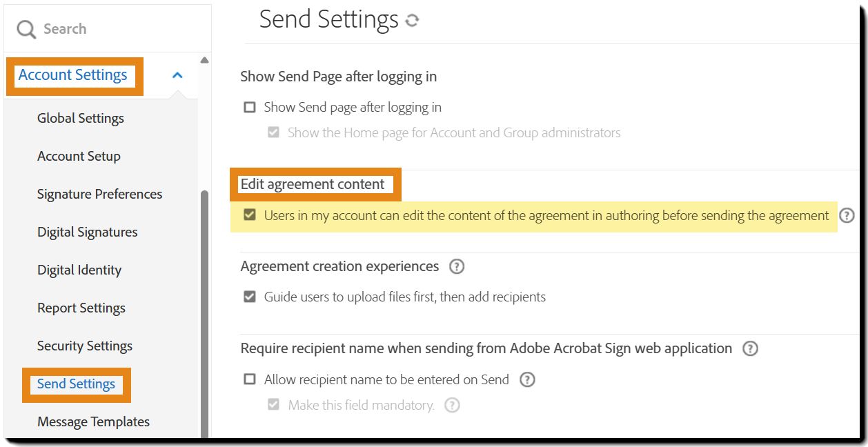Screen dimensions: 868x447
Task: Click refresh icon beside Send Settings title
Action: point(412,21)
